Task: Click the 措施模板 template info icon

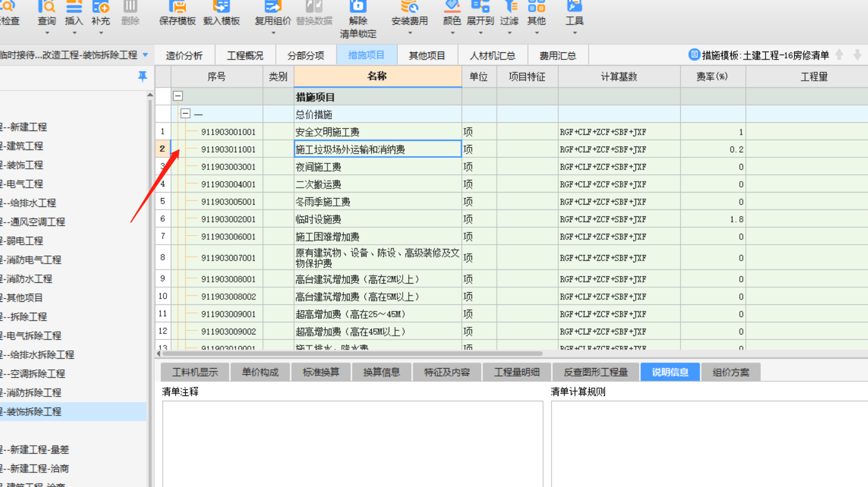Action: pyautogui.click(x=694, y=55)
